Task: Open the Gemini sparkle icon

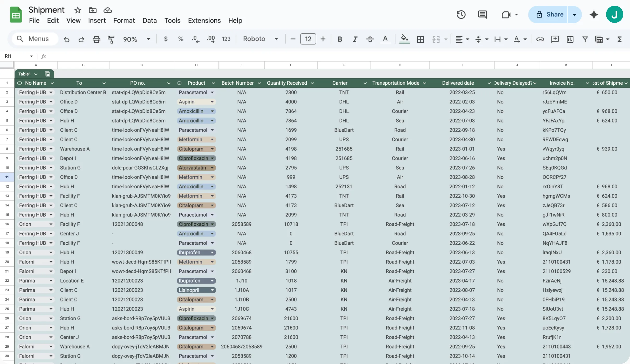Action: [x=594, y=15]
